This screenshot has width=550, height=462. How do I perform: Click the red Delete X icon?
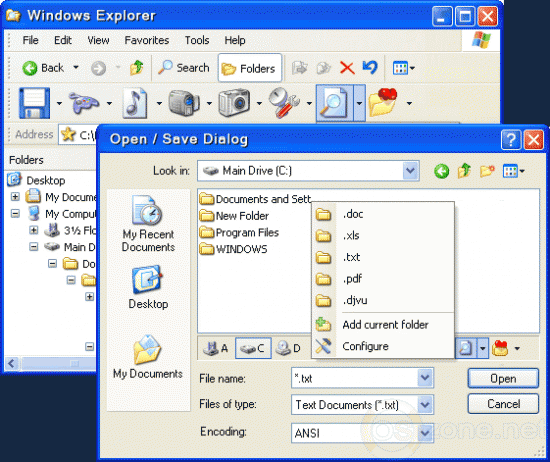click(347, 68)
